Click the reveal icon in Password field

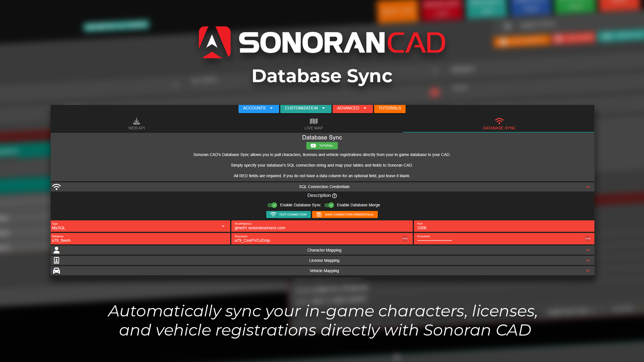tap(588, 239)
